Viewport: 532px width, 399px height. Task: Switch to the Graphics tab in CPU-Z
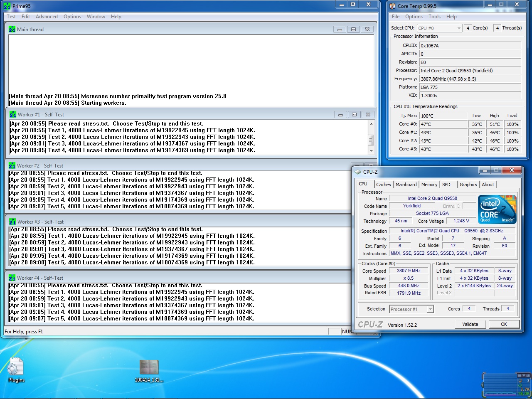(x=468, y=185)
